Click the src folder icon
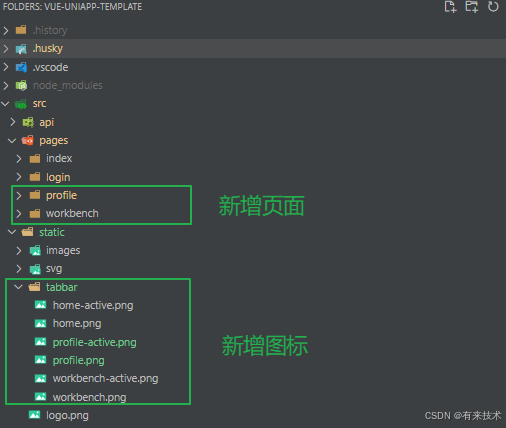The image size is (506, 428). [x=21, y=104]
